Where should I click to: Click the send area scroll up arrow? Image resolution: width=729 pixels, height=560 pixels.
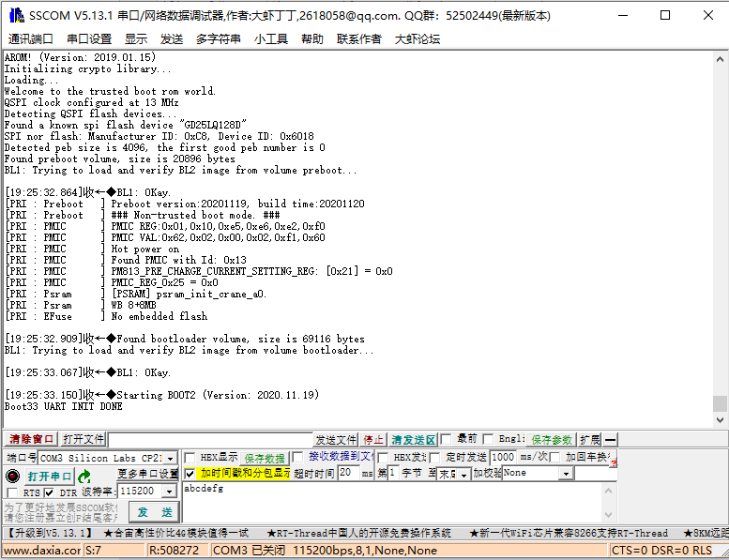point(608,491)
